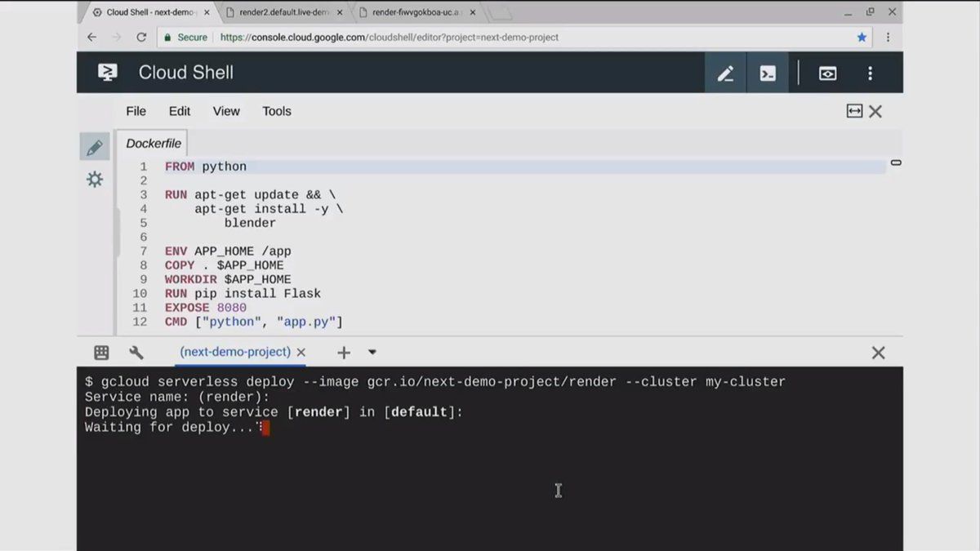Screen dimensions: 980x551
Task: Open the File menu
Action: tap(136, 111)
